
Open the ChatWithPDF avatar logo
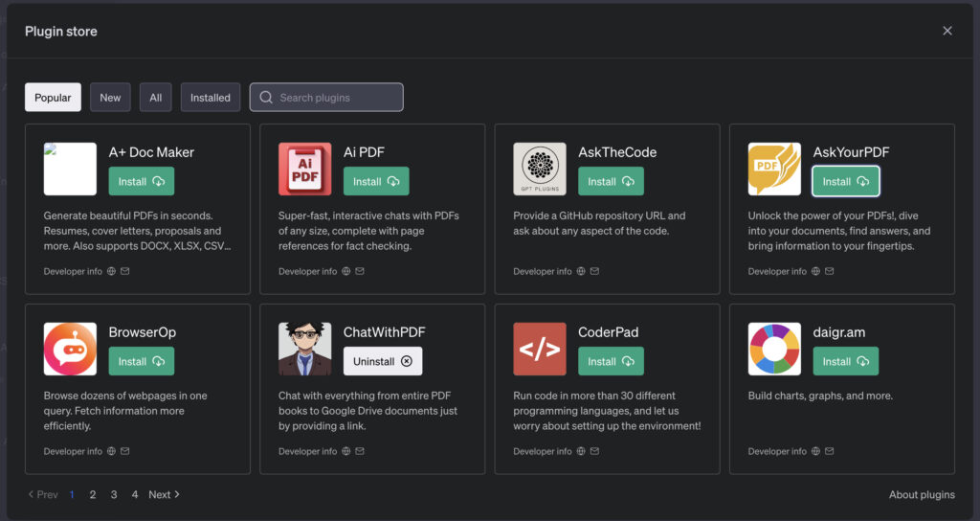305,349
